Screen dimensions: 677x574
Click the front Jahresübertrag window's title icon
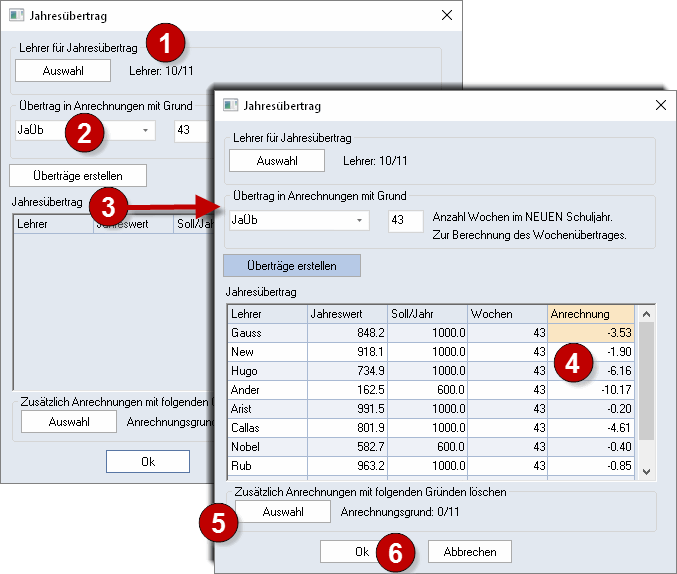pyautogui.click(x=231, y=105)
